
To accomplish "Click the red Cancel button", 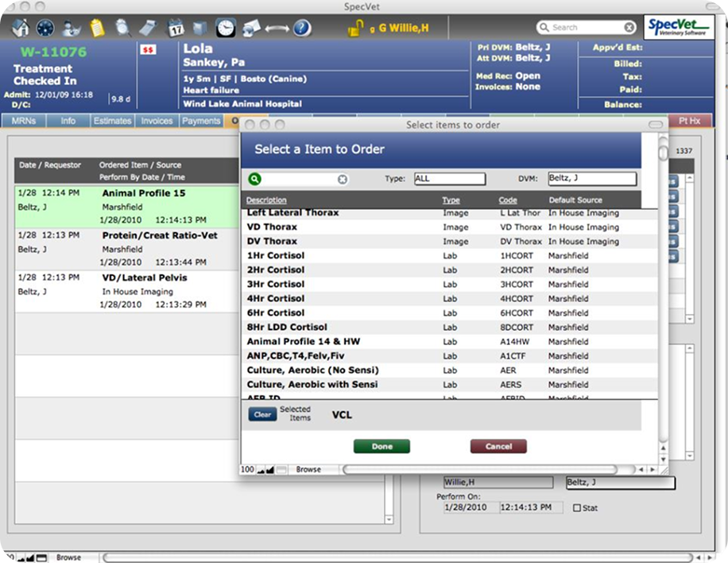I will pos(498,446).
